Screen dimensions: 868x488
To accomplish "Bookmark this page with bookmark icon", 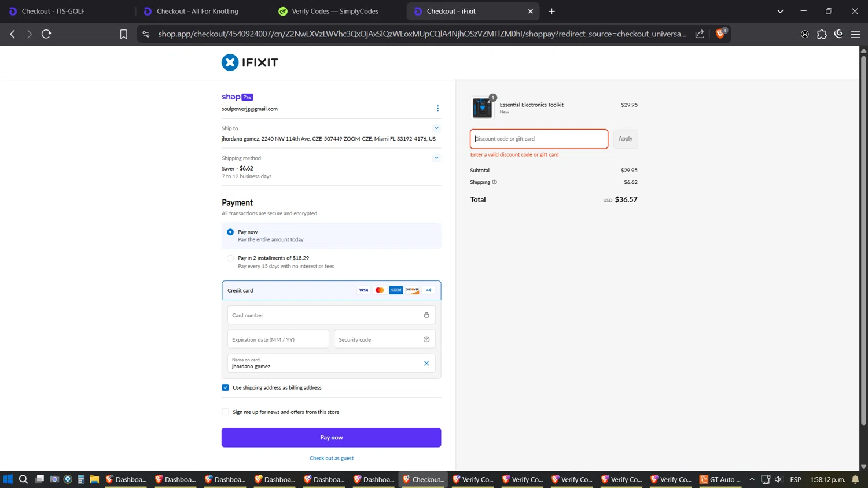I will coord(123,34).
